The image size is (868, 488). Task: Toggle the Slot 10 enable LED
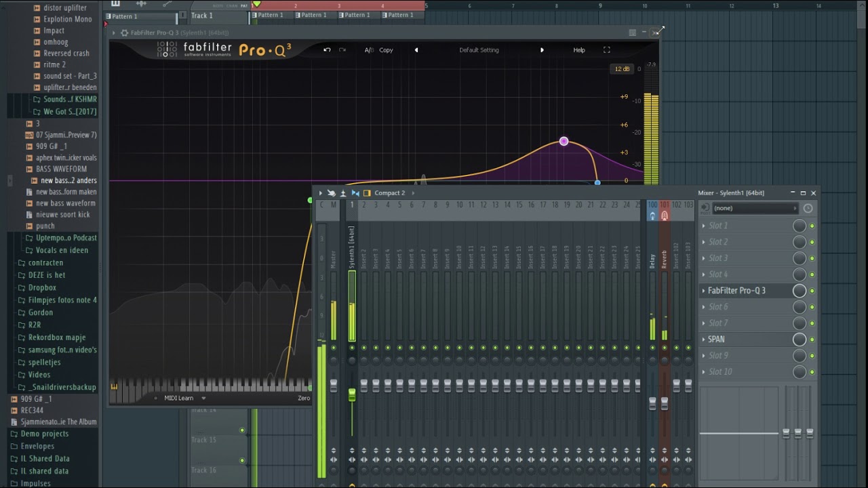point(812,372)
